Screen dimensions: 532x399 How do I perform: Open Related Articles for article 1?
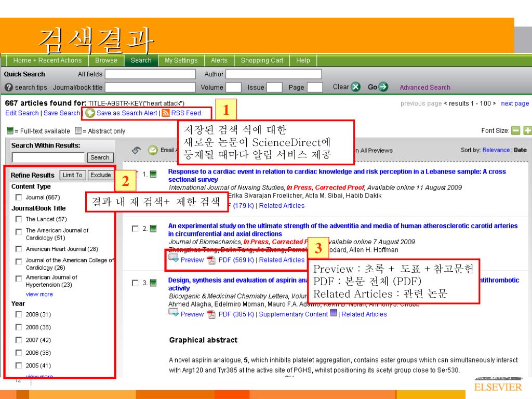coord(282,206)
